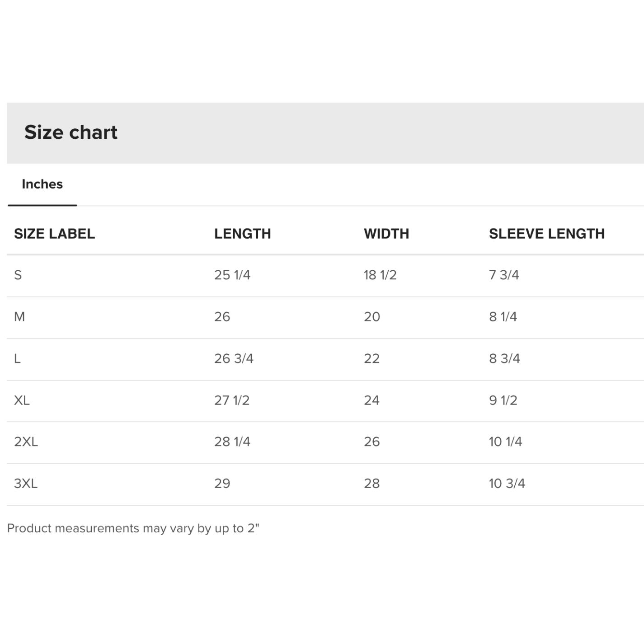The width and height of the screenshot is (644, 644).
Task: Click the 25 1/4 length value
Action: [232, 275]
